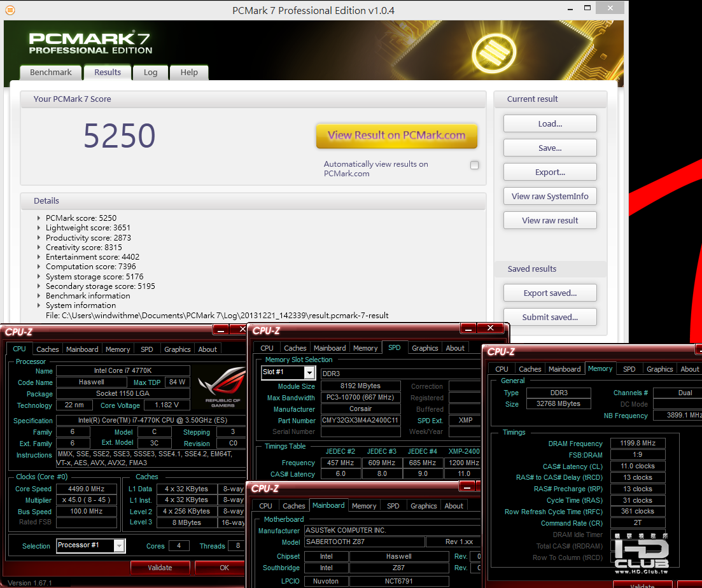Expand the Computation score detail
The width and height of the screenshot is (702, 588).
38,267
